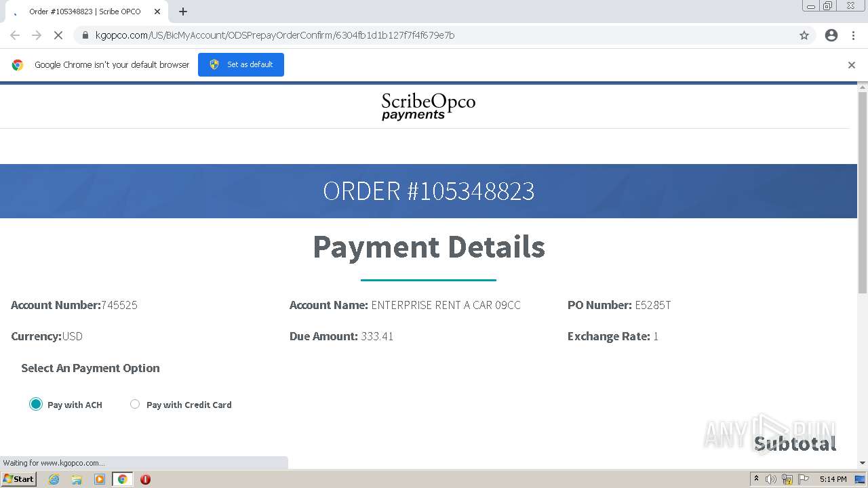Click the Exchange Rate 1 text
The image size is (868, 488).
coord(613,336)
